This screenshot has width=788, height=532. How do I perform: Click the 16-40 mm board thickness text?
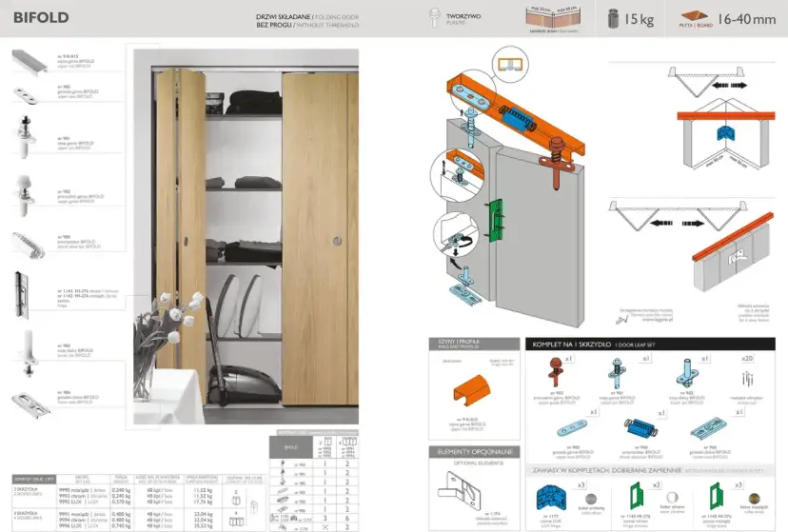[747, 19]
